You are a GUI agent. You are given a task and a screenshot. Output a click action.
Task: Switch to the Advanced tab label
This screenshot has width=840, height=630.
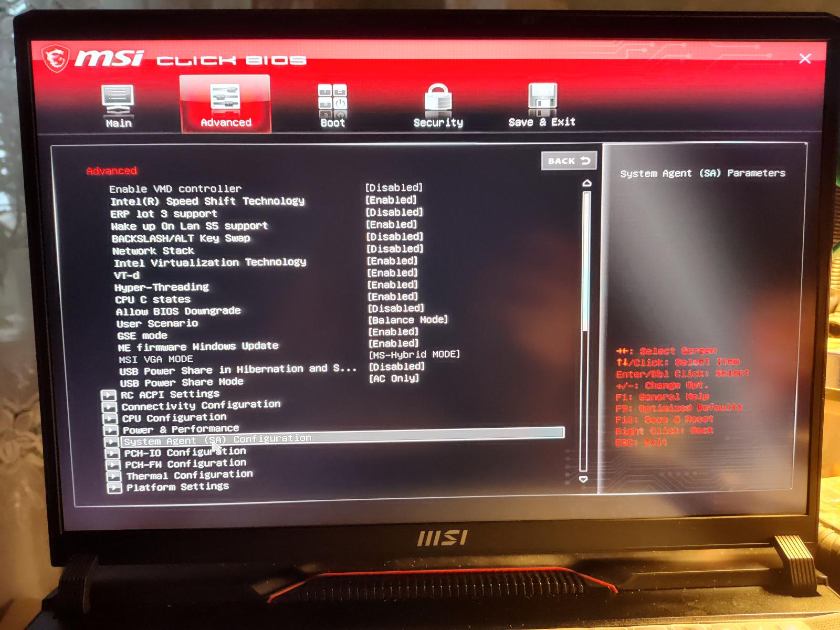click(226, 122)
